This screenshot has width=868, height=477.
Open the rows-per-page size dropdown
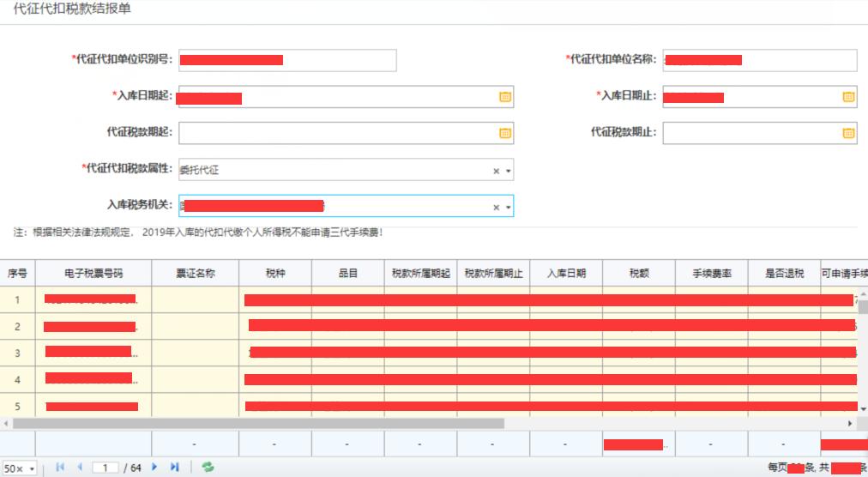(x=21, y=468)
